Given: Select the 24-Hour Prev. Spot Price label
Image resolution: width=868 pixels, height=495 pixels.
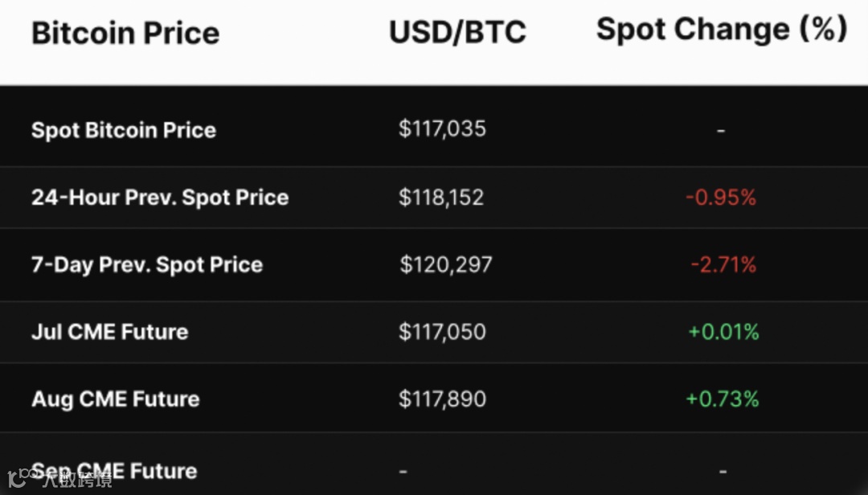Looking at the screenshot, I should 159,198.
